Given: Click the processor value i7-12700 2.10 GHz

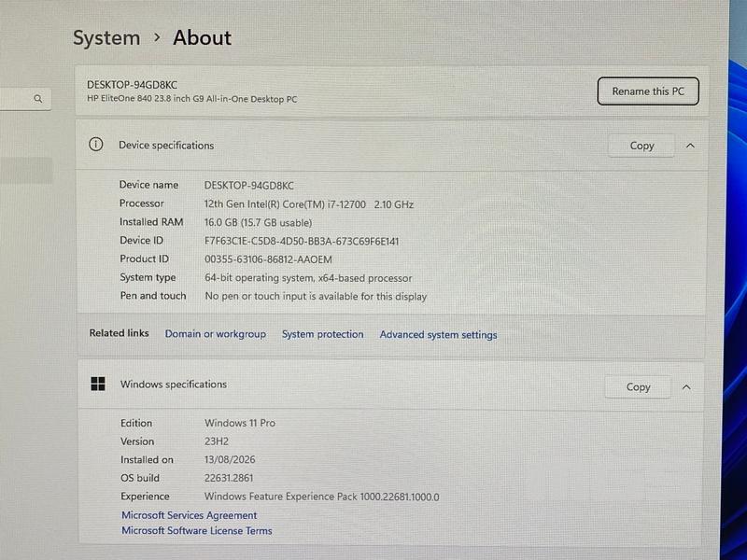Looking at the screenshot, I should pos(309,204).
